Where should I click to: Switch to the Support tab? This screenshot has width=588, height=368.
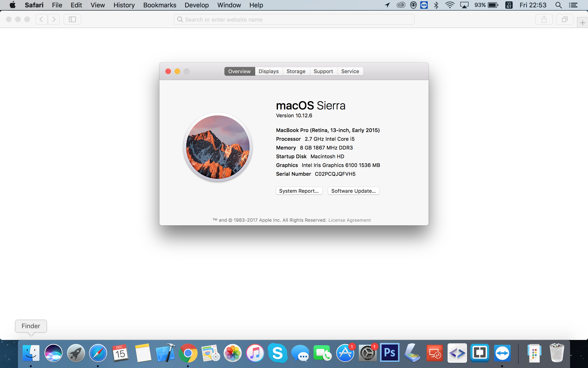[x=323, y=71]
